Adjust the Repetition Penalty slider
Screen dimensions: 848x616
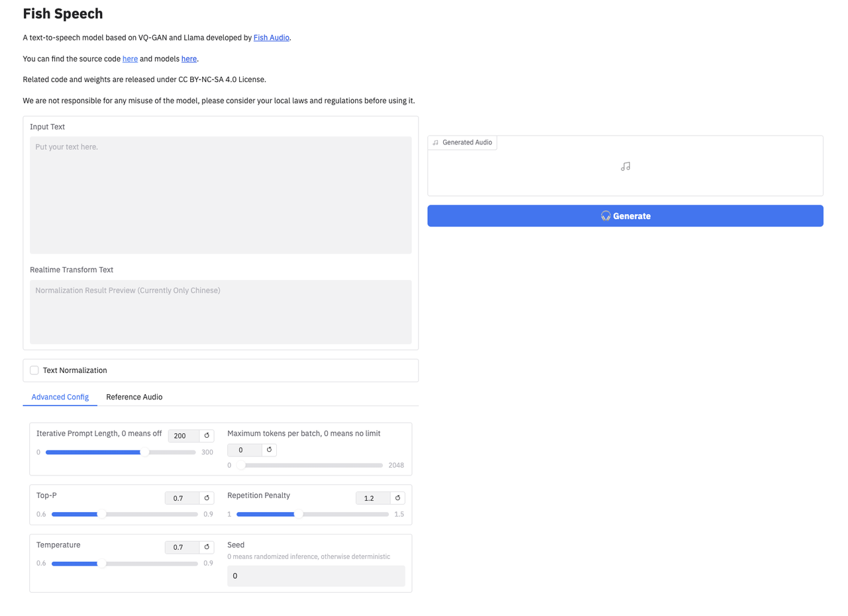pos(313,514)
